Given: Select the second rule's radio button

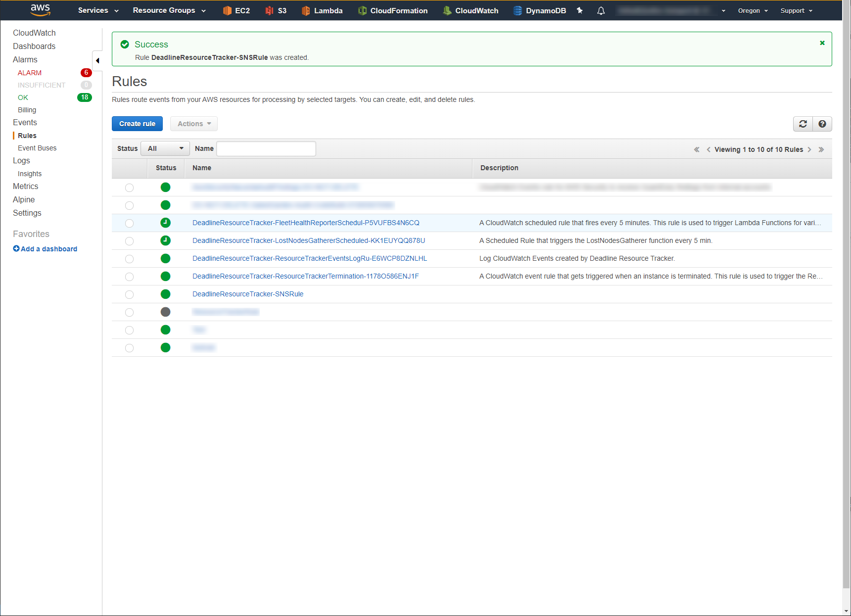Looking at the screenshot, I should click(x=129, y=205).
